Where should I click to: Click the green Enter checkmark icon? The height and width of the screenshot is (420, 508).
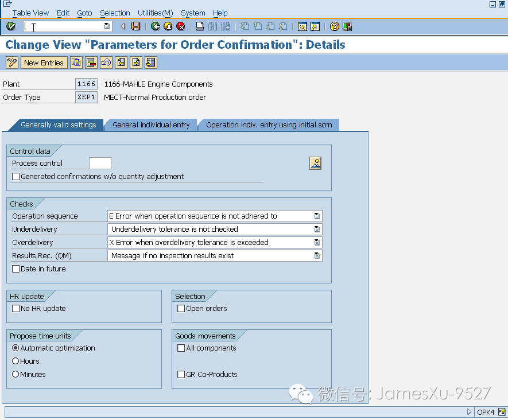(x=11, y=26)
